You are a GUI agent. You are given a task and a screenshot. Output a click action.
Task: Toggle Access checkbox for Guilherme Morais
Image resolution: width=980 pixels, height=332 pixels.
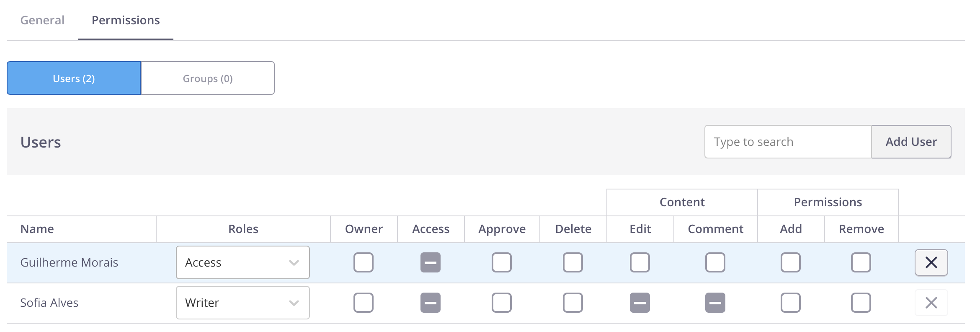pos(431,262)
